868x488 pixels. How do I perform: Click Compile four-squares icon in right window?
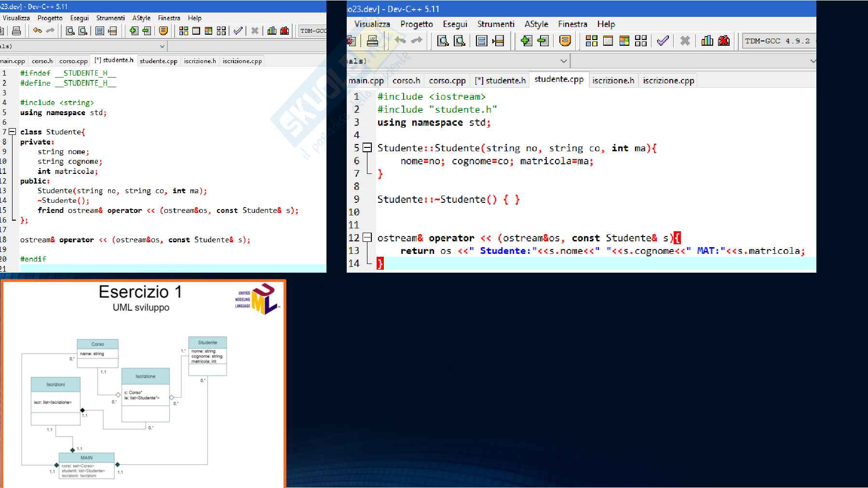(x=592, y=41)
